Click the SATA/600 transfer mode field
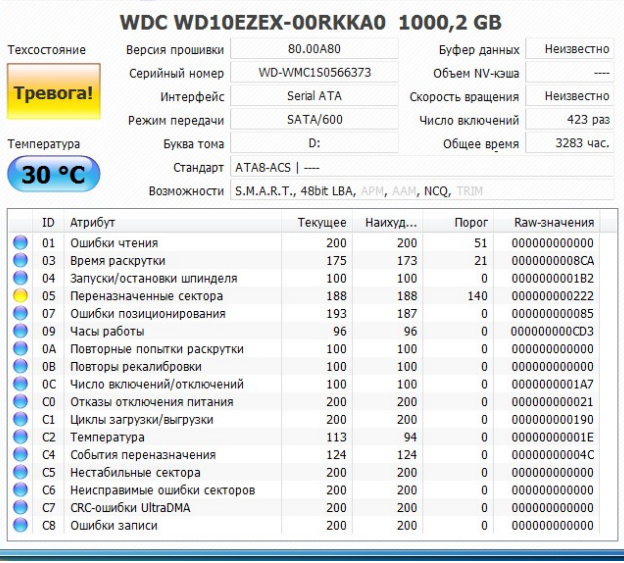This screenshot has width=624, height=563. click(x=314, y=119)
